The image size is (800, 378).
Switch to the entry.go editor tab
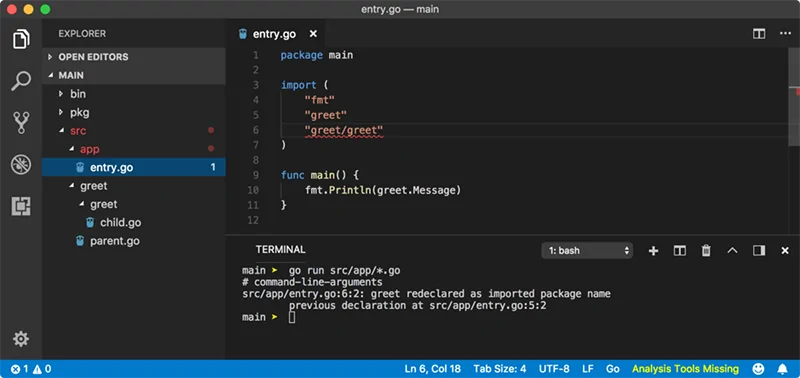(274, 34)
